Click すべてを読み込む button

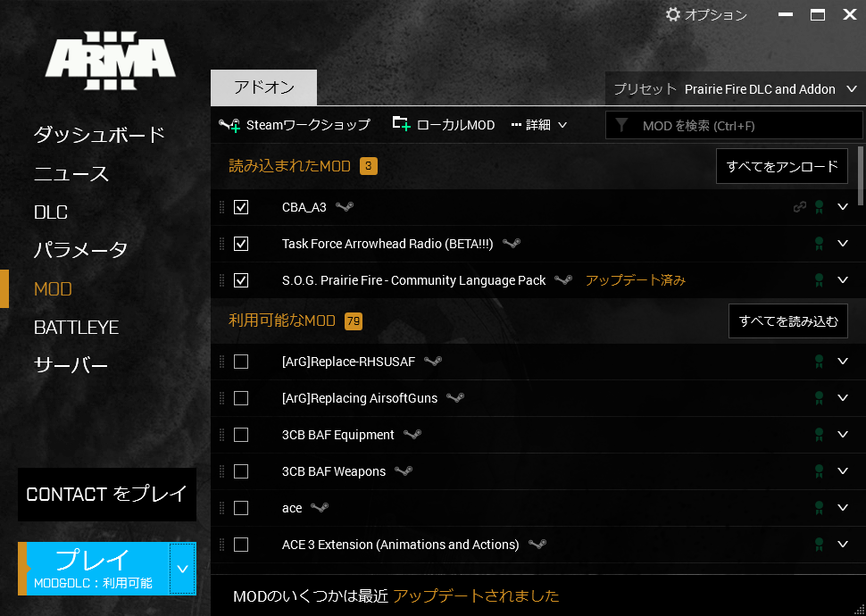(788, 321)
